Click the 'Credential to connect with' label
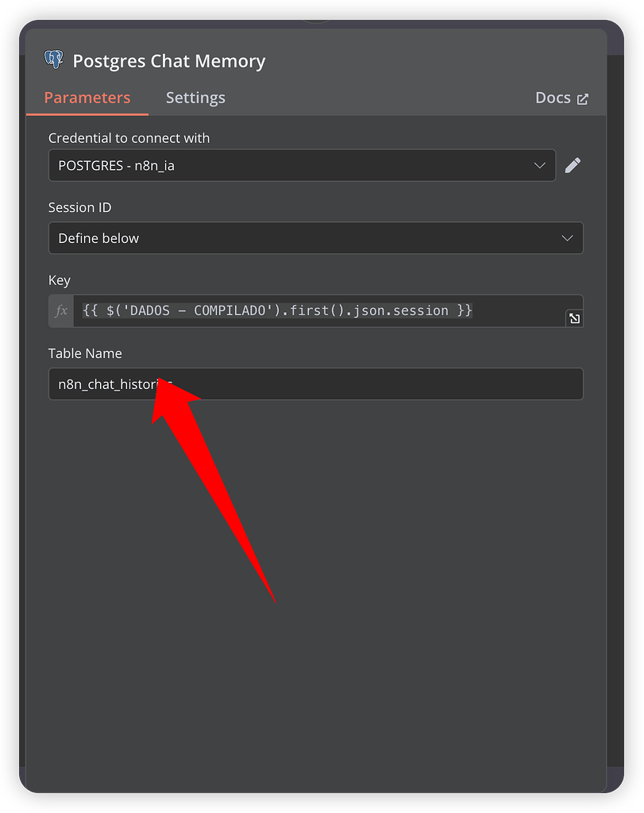Viewport: 644px width, 813px height. [129, 138]
